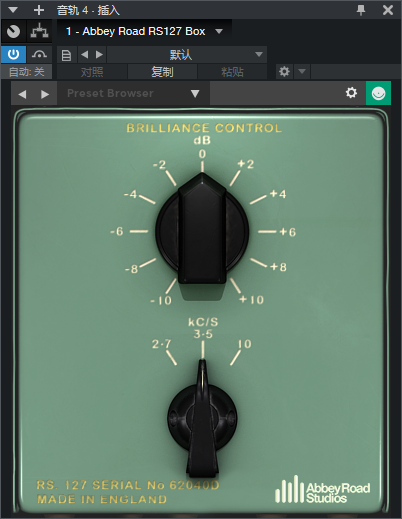Set brilliance to -10 dB mark
This screenshot has width=402, height=519.
click(161, 301)
